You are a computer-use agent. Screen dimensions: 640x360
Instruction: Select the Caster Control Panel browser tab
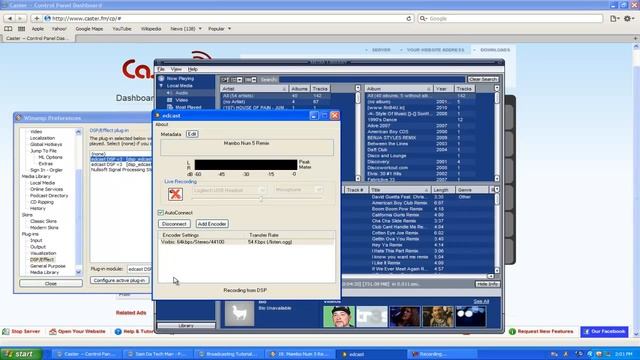(38, 38)
